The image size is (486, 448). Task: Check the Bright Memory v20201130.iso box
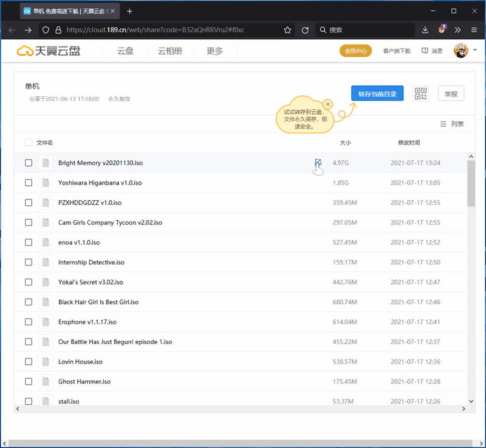[28, 163]
